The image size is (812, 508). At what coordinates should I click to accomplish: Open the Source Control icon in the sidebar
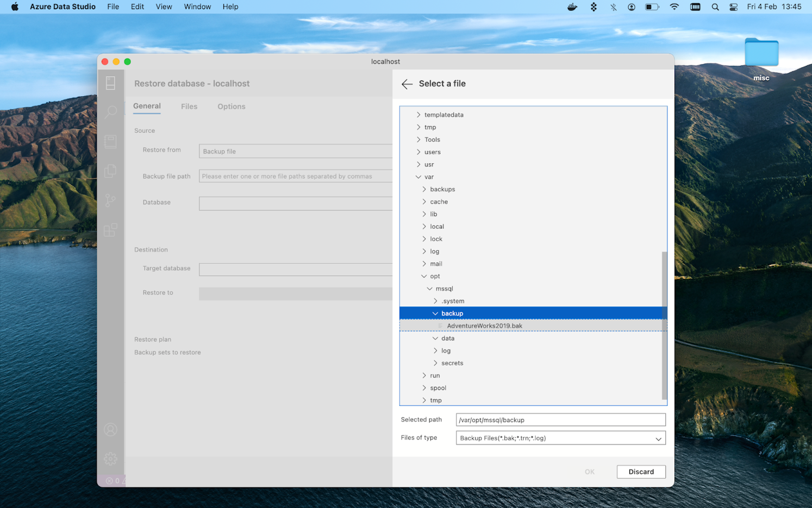tap(110, 200)
